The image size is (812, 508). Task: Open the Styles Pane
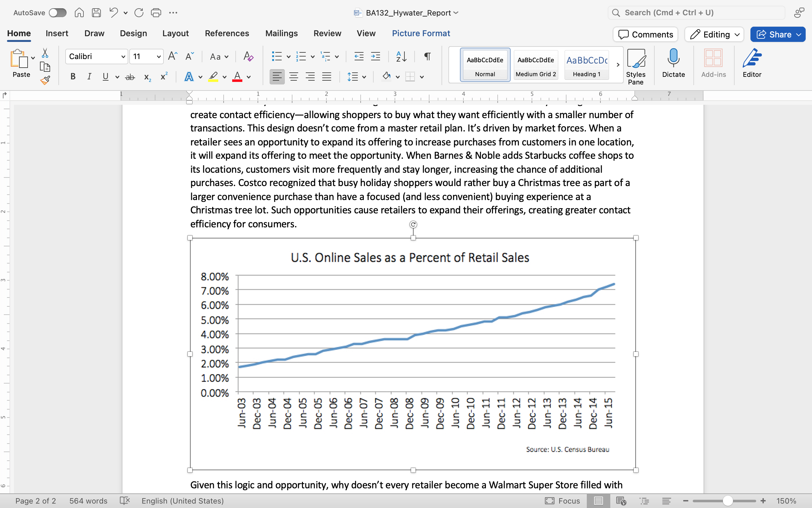click(636, 67)
